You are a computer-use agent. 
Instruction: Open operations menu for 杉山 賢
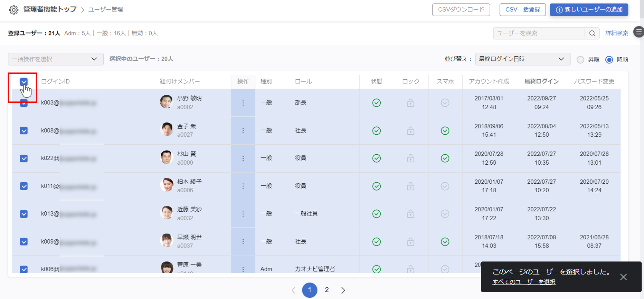pyautogui.click(x=243, y=158)
